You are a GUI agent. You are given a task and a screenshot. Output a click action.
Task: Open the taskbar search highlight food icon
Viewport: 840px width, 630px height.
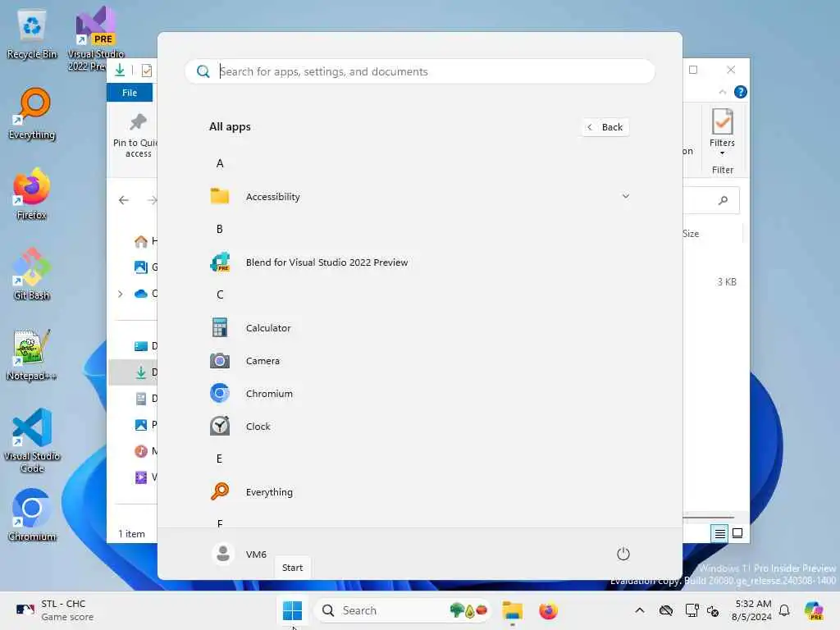[x=468, y=610]
